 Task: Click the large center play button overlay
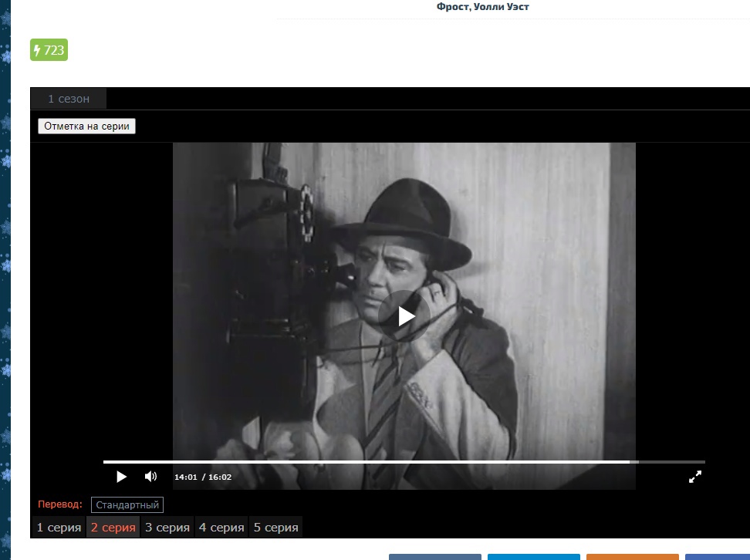(x=404, y=316)
